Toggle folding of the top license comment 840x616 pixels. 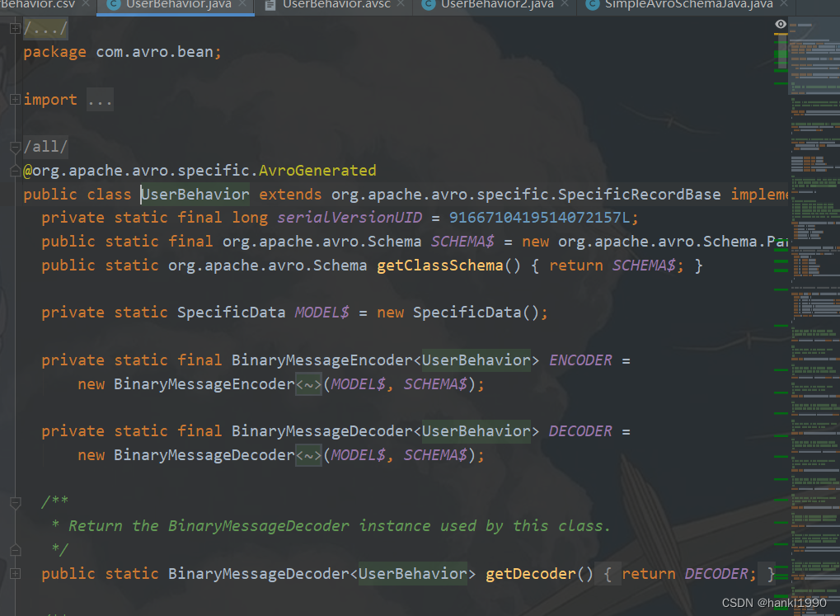[x=14, y=27]
